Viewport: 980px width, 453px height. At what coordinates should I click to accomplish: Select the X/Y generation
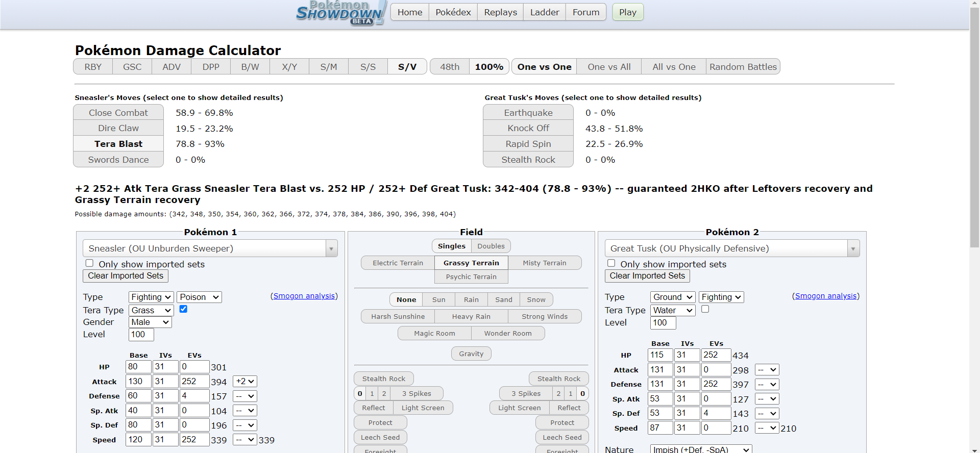pyautogui.click(x=289, y=67)
